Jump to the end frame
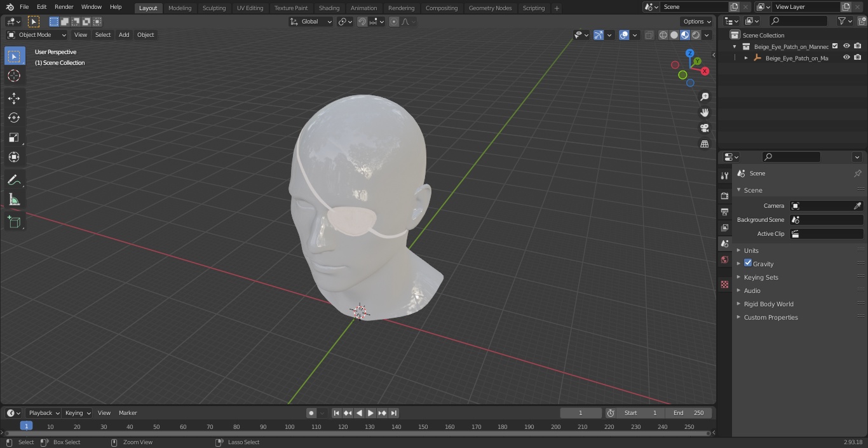The width and height of the screenshot is (868, 448). click(394, 413)
